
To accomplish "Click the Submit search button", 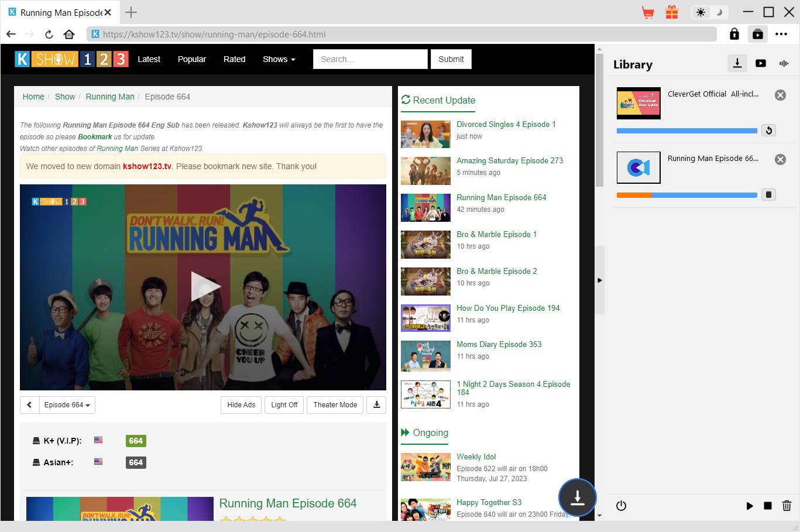I will pos(451,59).
